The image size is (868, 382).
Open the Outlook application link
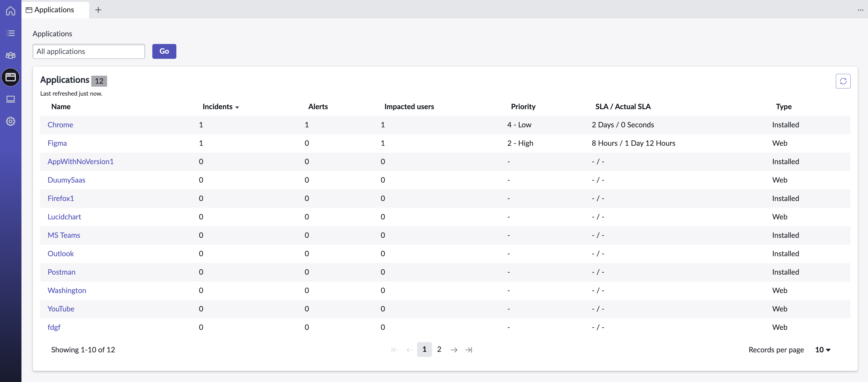tap(61, 254)
